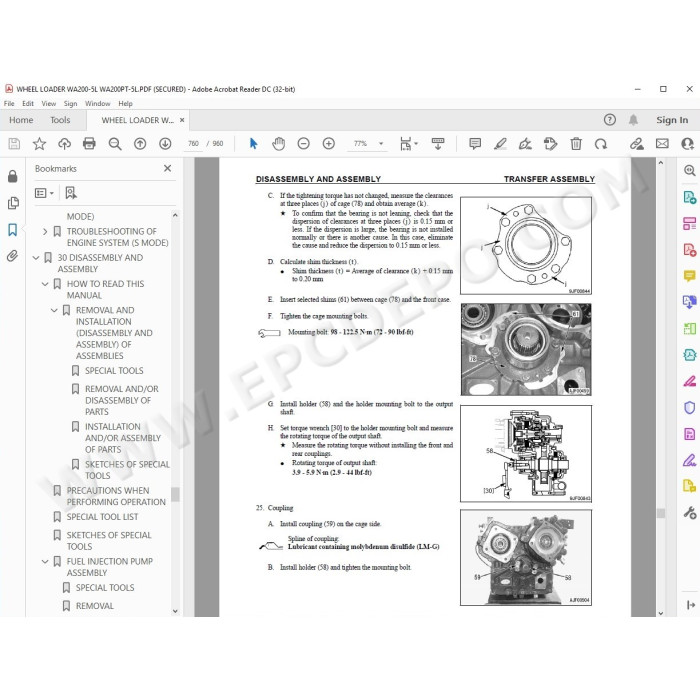Open the zoom level dropdown arrow
This screenshot has height=700, width=700.
coord(381,143)
